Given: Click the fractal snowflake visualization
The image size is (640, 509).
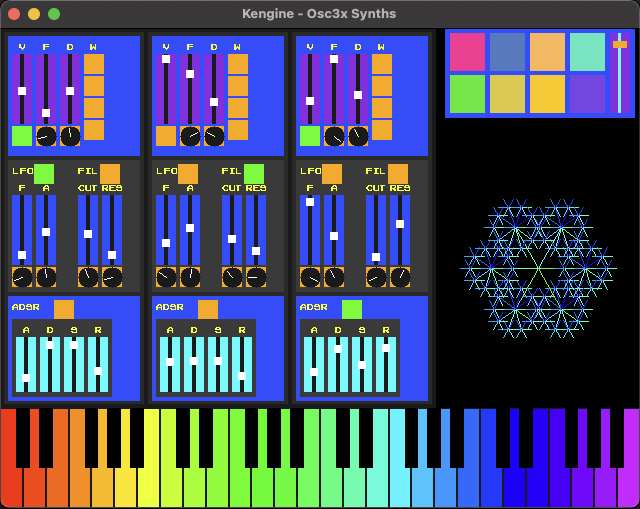Looking at the screenshot, I should coord(537,268).
